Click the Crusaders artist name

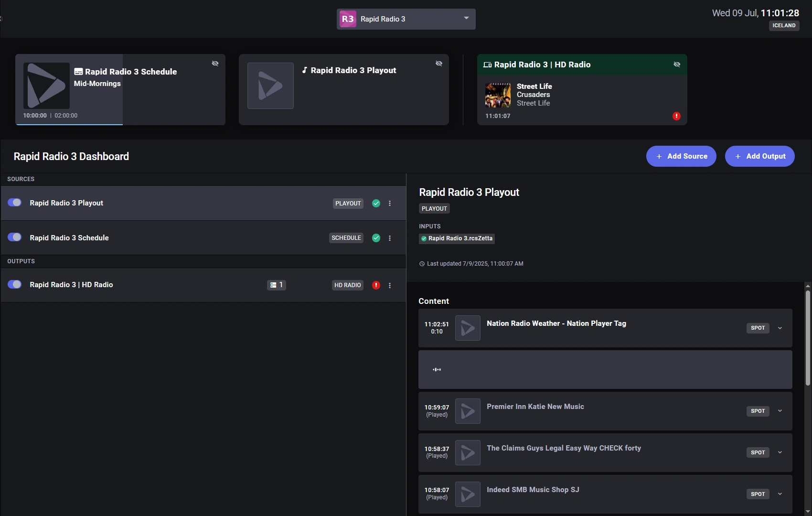(534, 95)
